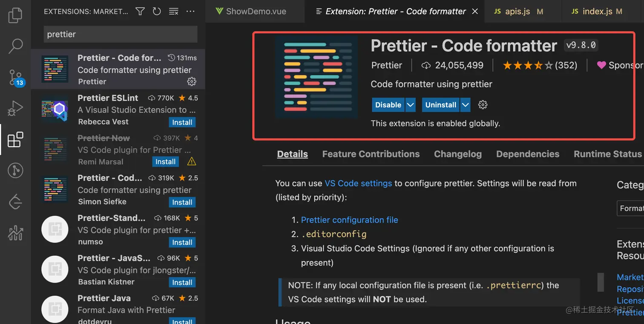This screenshot has width=644, height=324.
Task: Select Prettier Now list item title
Action: pos(103,138)
